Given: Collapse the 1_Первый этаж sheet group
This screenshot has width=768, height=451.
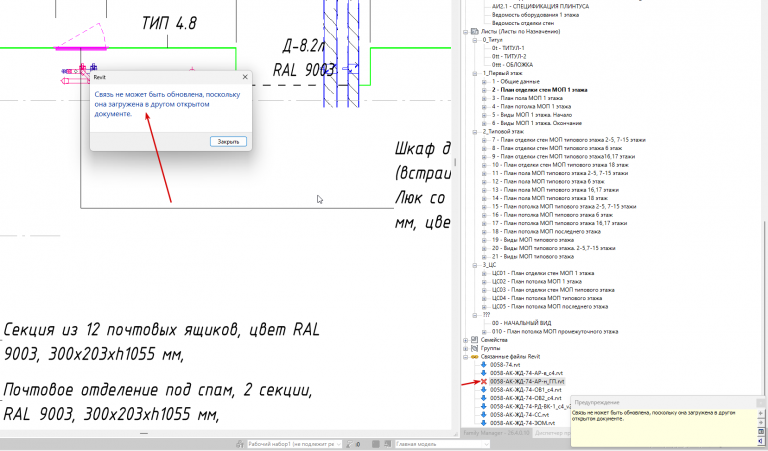Looking at the screenshot, I should 475,73.
